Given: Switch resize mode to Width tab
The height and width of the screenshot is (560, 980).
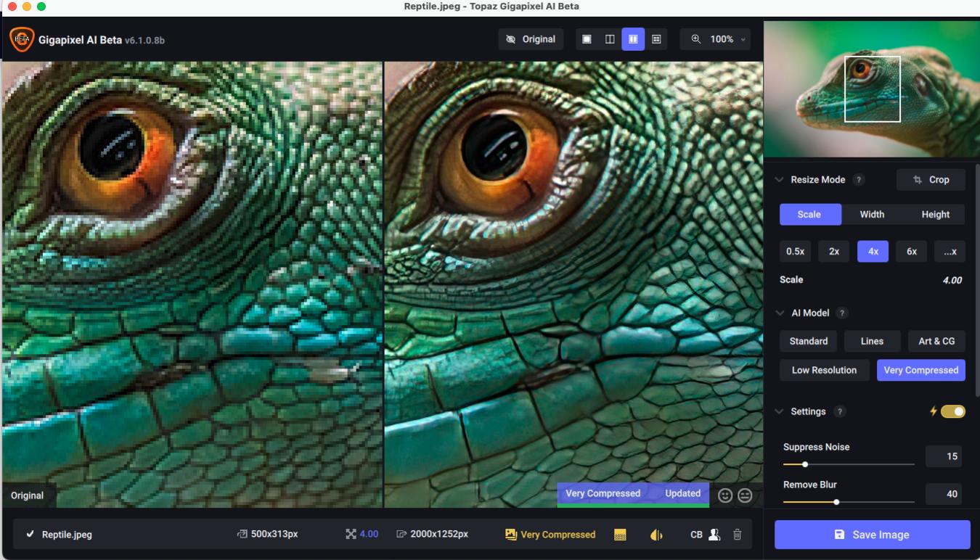Looking at the screenshot, I should [x=872, y=214].
